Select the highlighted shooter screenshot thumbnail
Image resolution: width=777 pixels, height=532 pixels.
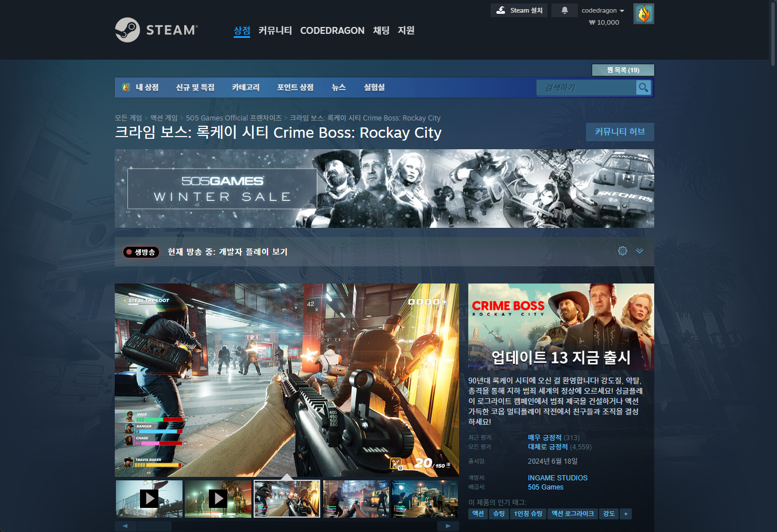pos(287,499)
